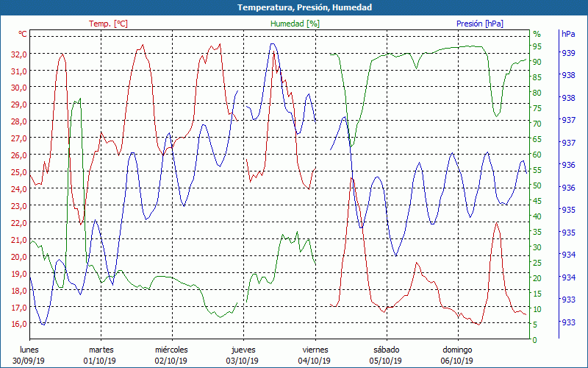Click the '03/10/19' date label
The height and width of the screenshot is (368, 588).
coord(243,361)
